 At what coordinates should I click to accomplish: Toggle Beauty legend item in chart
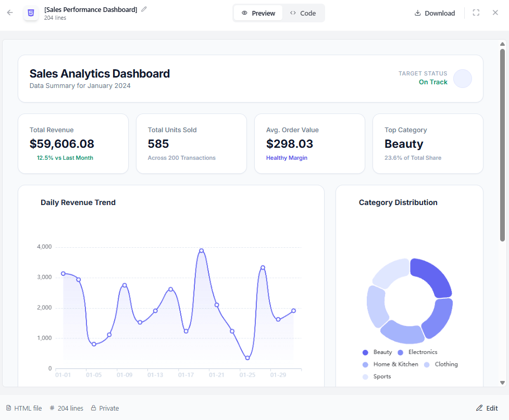click(x=377, y=352)
